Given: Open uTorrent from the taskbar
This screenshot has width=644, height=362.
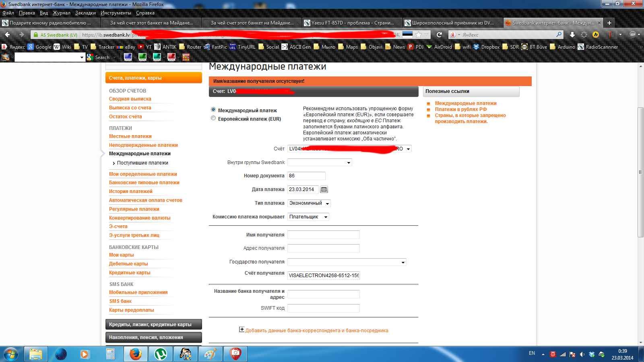Looking at the screenshot, I should [x=161, y=354].
